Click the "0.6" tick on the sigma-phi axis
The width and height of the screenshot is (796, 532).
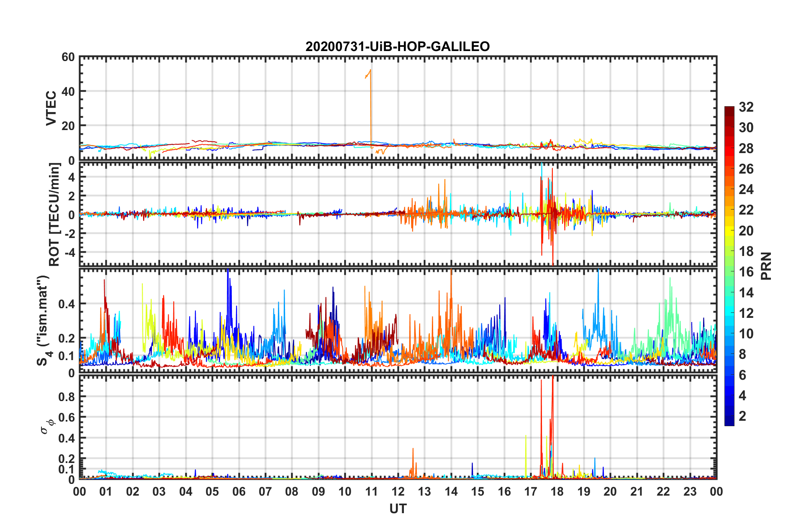coord(67,417)
